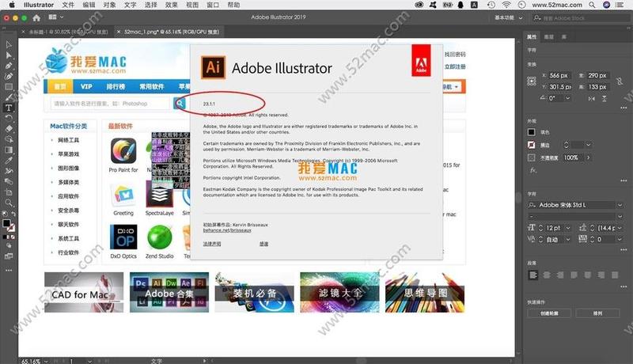Image resolution: width=633 pixels, height=364 pixels.
Task: Open the font family Adobe 宋体 dropdown
Action: 620,205
